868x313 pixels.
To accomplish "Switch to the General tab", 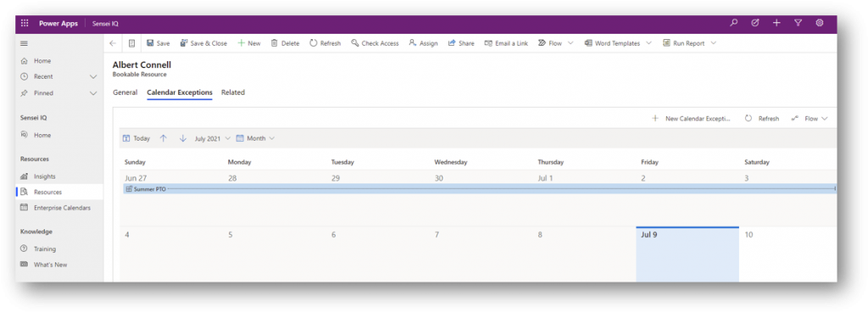I will [x=125, y=92].
